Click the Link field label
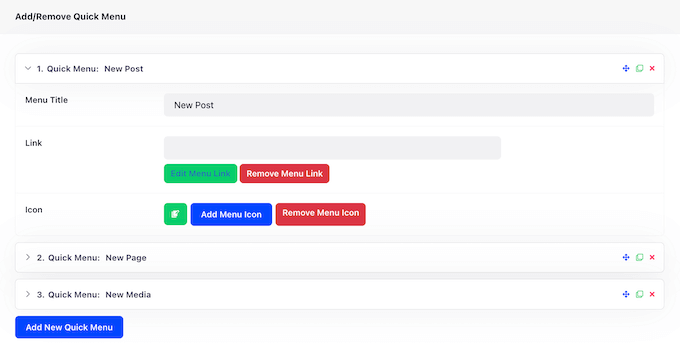680x360 pixels. 33,143
